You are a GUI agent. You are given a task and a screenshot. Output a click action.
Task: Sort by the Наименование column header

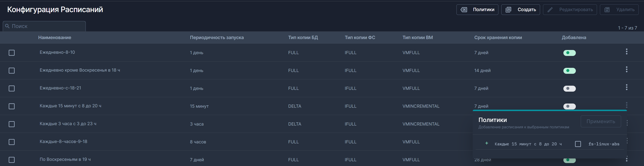[x=55, y=38]
